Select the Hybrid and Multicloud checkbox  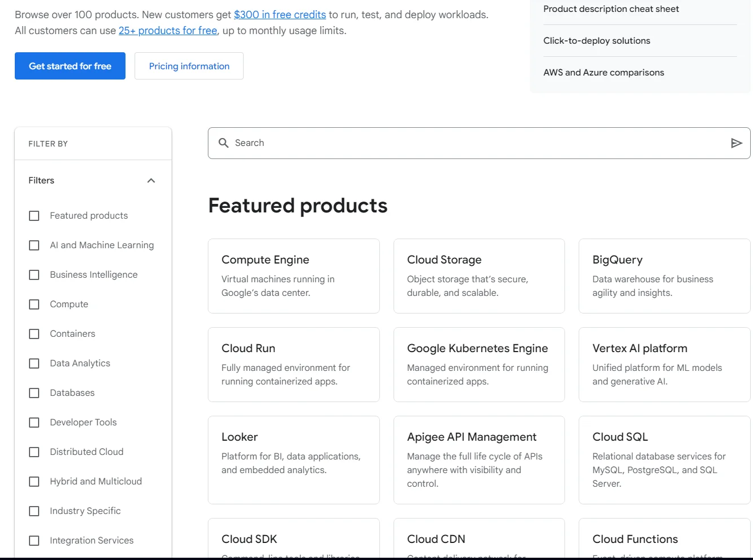34,482
